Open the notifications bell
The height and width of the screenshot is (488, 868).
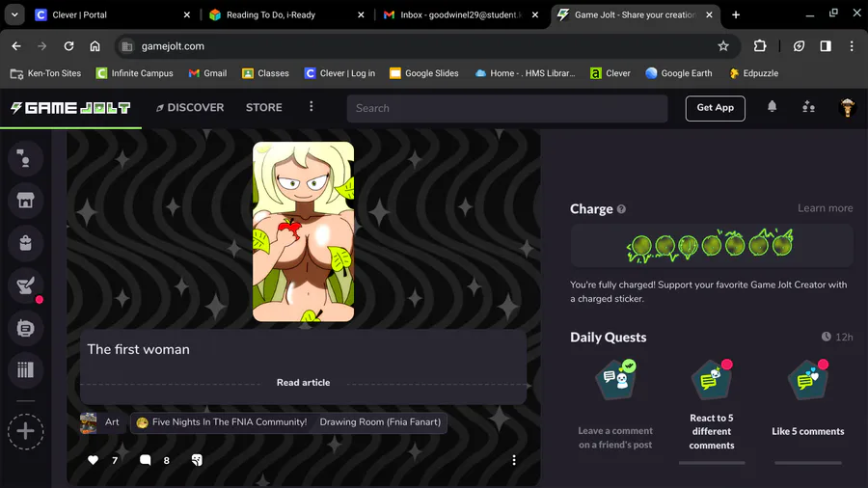pyautogui.click(x=772, y=107)
